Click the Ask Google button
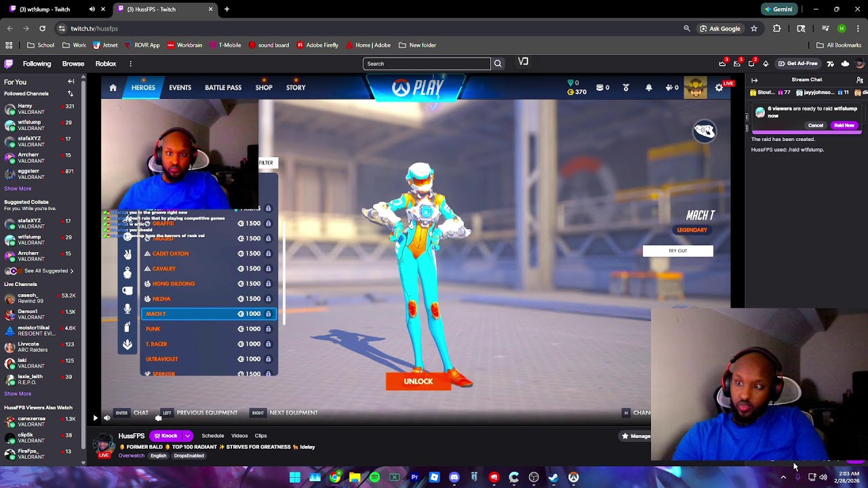This screenshot has height=488, width=868. (x=720, y=28)
